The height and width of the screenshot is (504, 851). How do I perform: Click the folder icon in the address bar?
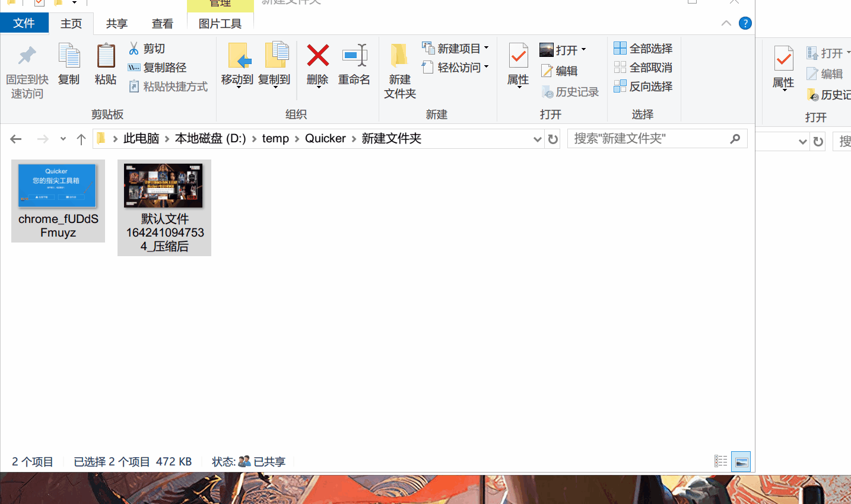click(101, 139)
